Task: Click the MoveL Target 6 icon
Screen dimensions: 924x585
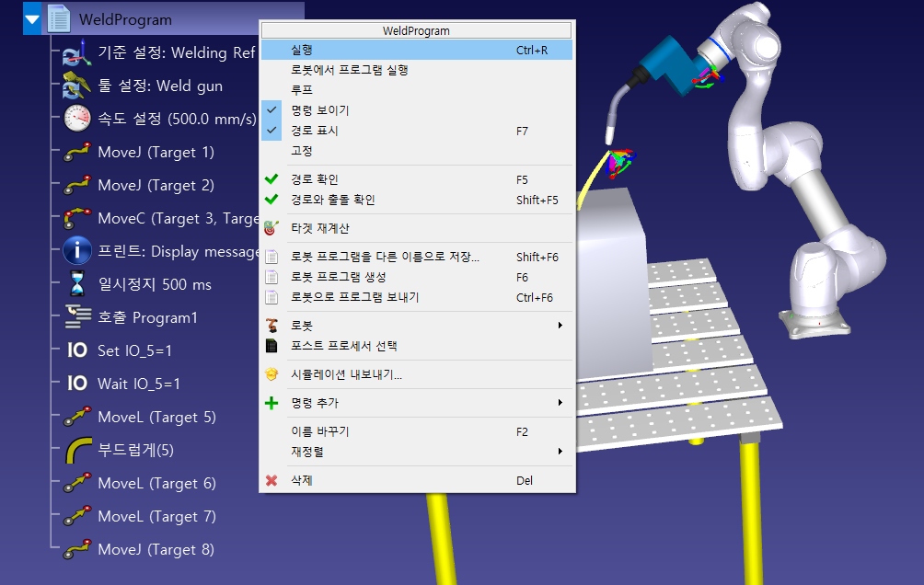Action: coord(77,483)
